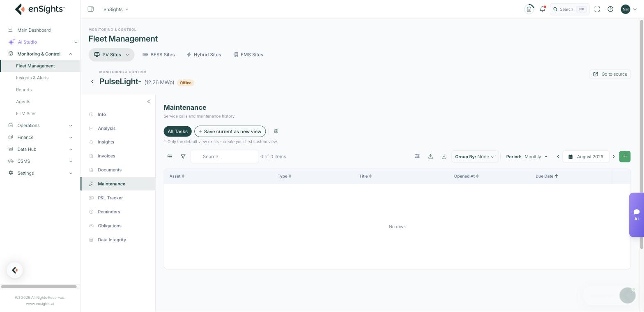
Task: Open the Period Monthly dropdown
Action: pyautogui.click(x=527, y=157)
